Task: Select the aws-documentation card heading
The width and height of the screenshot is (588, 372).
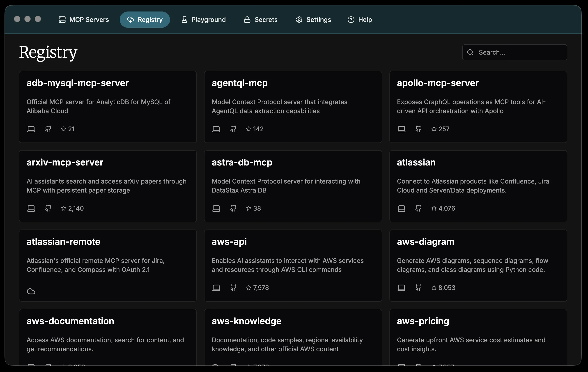Action: 70,321
